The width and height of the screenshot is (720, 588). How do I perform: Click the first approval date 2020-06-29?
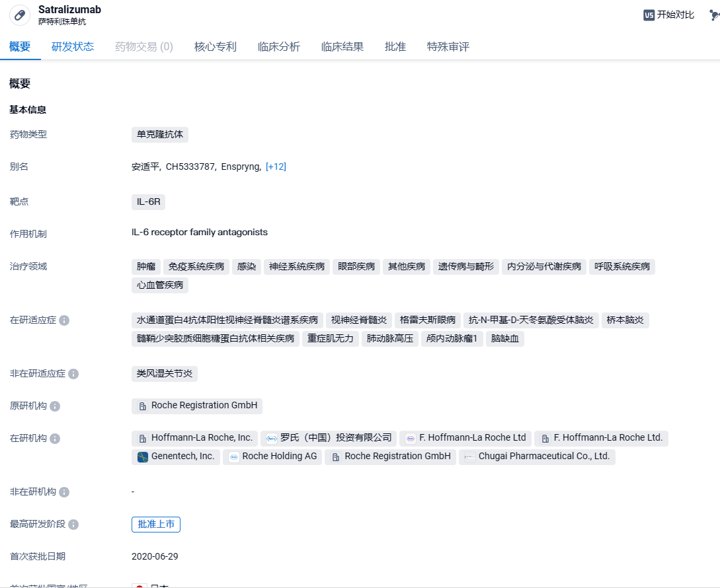(155, 557)
